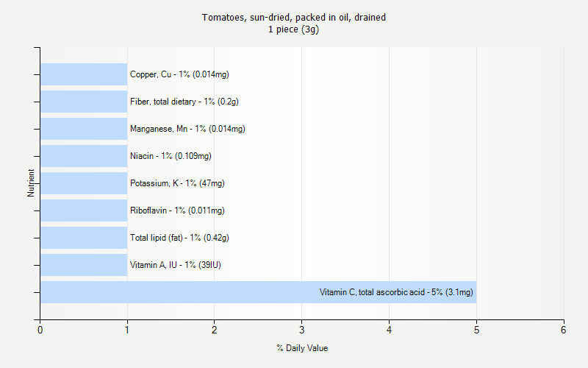The image size is (588, 368).
Task: Click the Copper, Cu bar
Action: (x=84, y=74)
